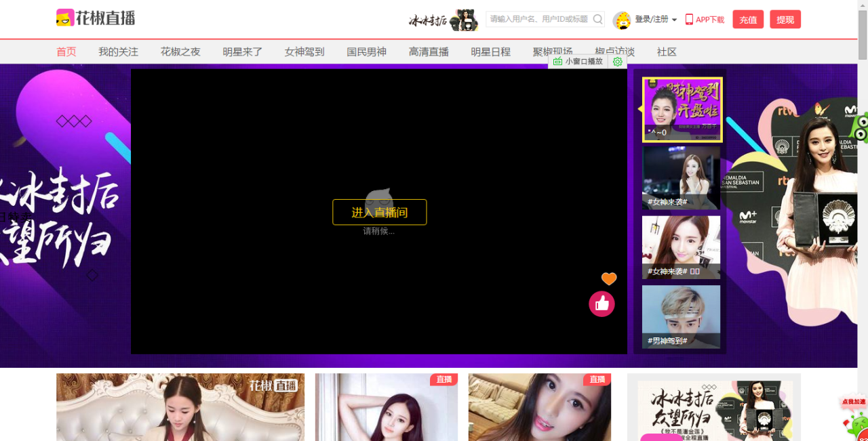Open the 首页 tab
This screenshot has width=868, height=441.
66,51
